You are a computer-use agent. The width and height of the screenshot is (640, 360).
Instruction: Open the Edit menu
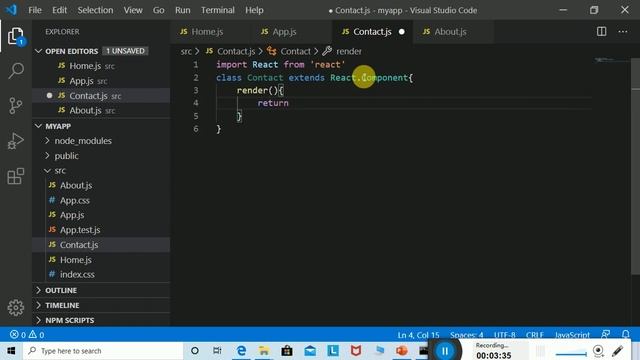tap(59, 10)
